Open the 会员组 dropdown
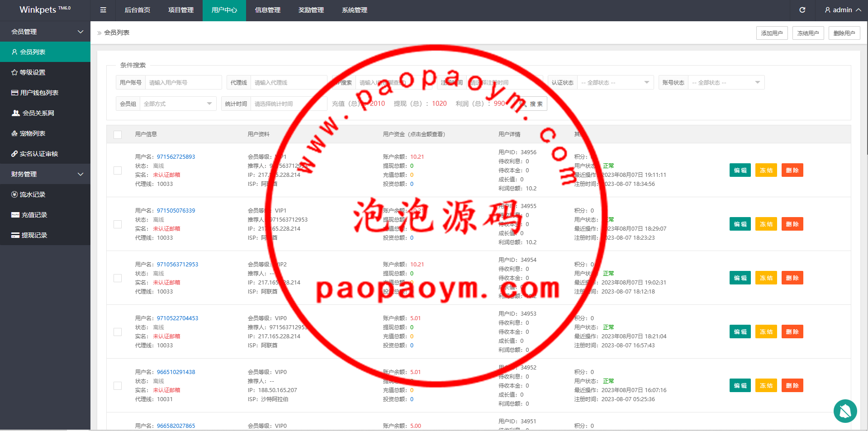The width and height of the screenshot is (868, 431). [178, 104]
